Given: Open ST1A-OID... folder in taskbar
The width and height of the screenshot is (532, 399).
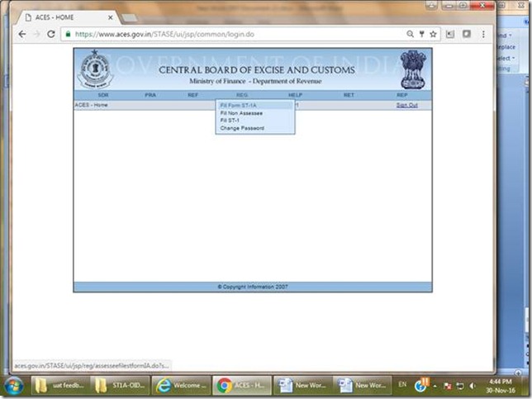Looking at the screenshot, I should click(121, 386).
